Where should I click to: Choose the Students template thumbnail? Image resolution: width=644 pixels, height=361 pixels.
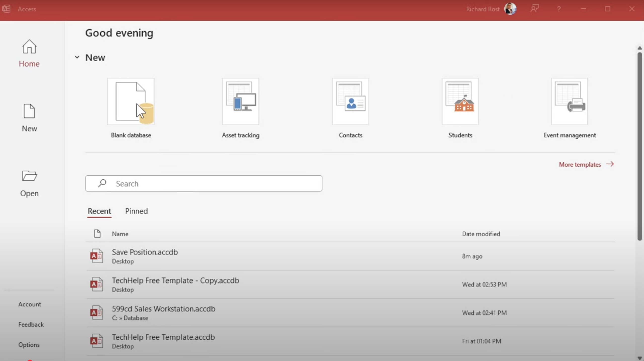coord(460,101)
